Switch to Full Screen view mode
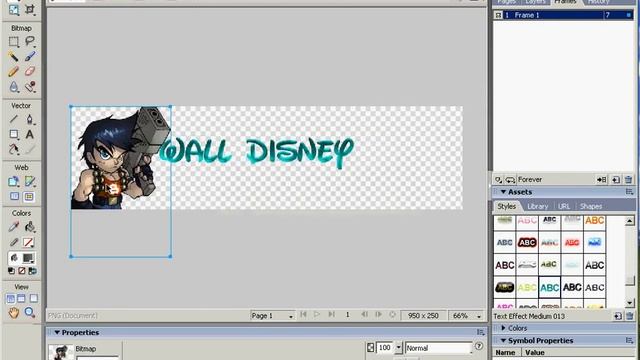 pos(33,298)
